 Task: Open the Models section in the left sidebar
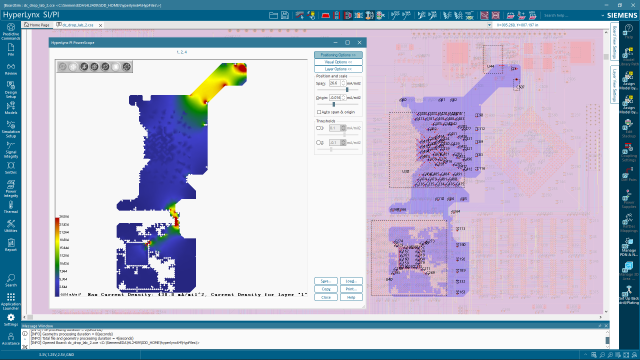11,108
